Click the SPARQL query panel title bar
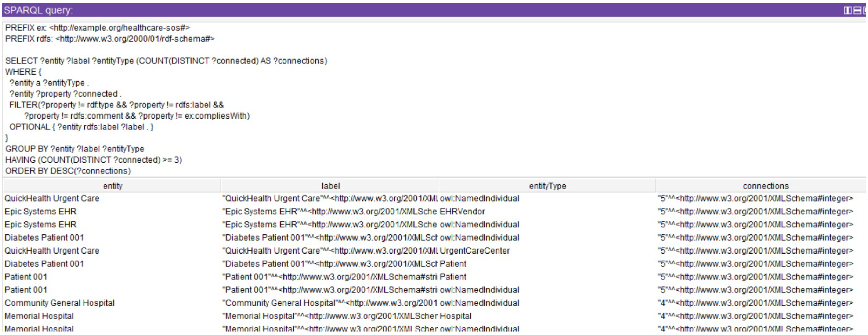The image size is (868, 335). point(404,11)
